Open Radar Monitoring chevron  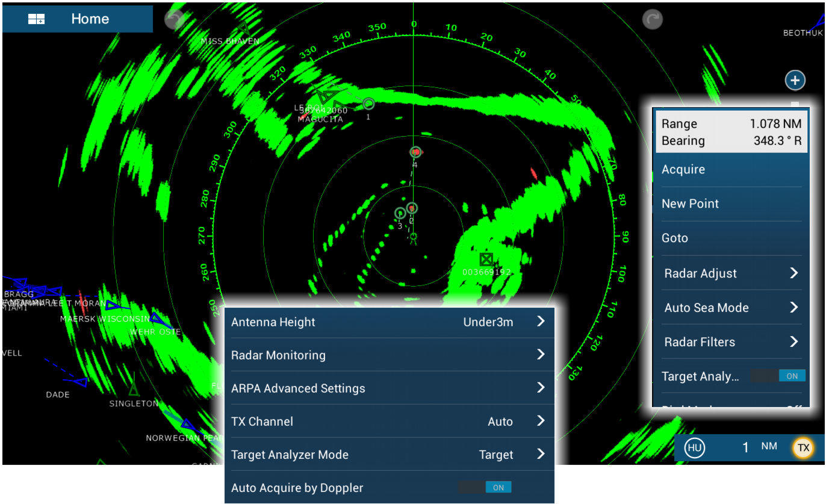click(x=541, y=355)
